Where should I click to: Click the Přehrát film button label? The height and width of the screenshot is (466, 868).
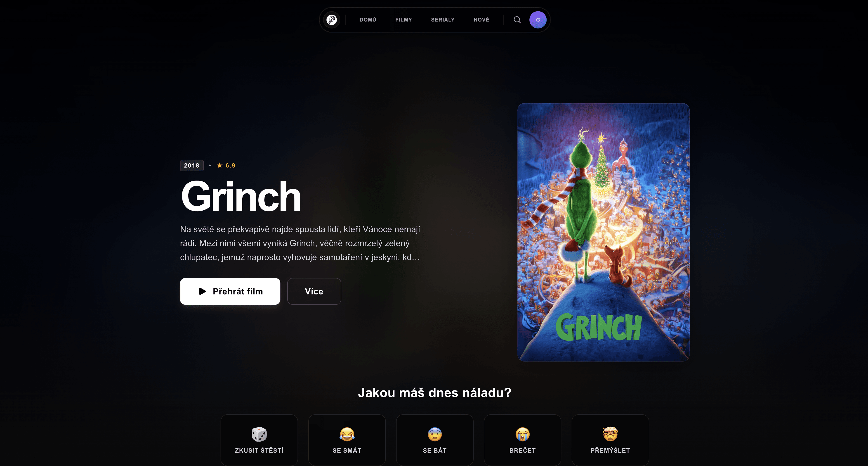(238, 291)
